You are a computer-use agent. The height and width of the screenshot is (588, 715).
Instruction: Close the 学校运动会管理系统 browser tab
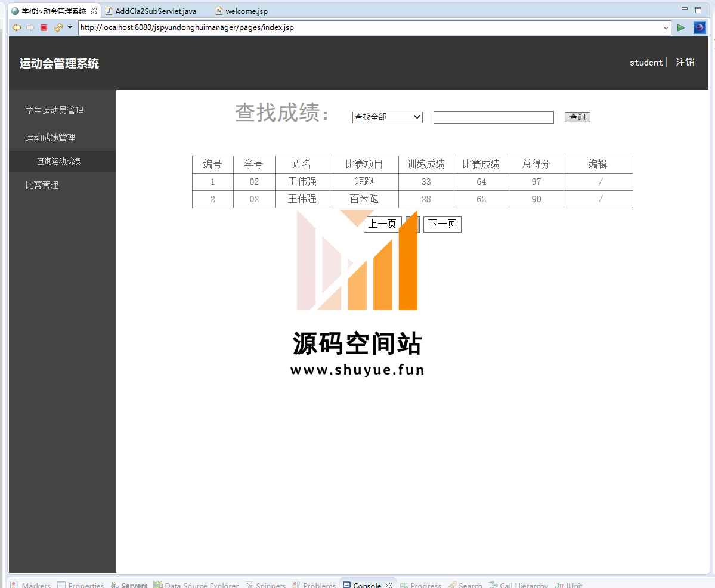[94, 11]
